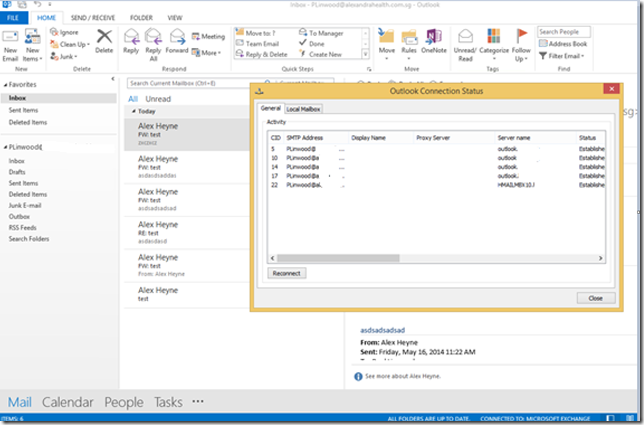Open more navigation options (...)

(198, 401)
